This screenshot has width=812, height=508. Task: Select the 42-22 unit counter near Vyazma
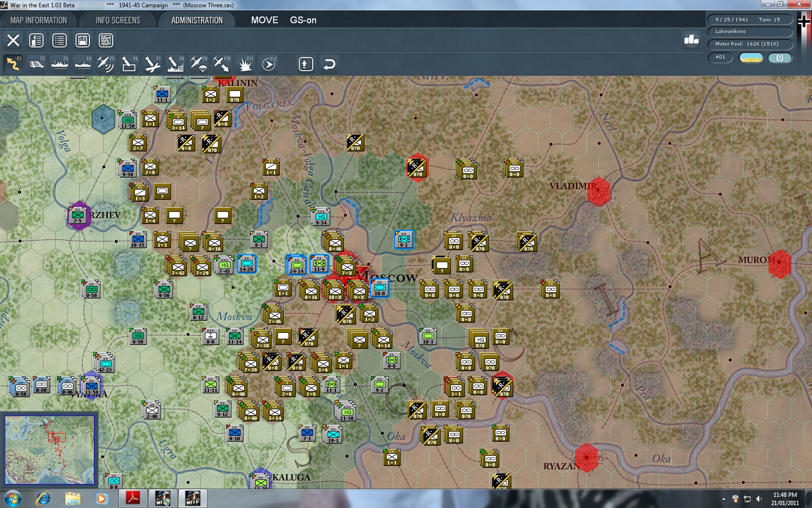tap(105, 363)
